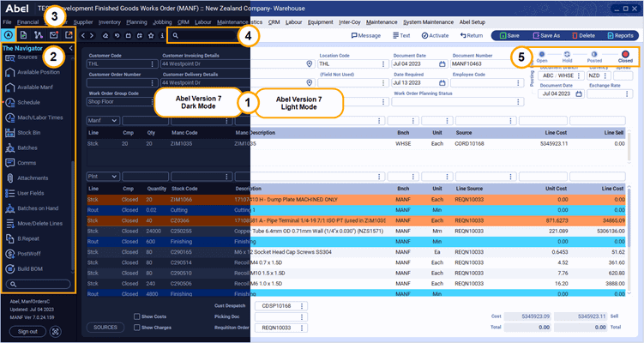The image size is (644, 343).
Task: Open Attachments from the Navigator
Action: [x=33, y=178]
